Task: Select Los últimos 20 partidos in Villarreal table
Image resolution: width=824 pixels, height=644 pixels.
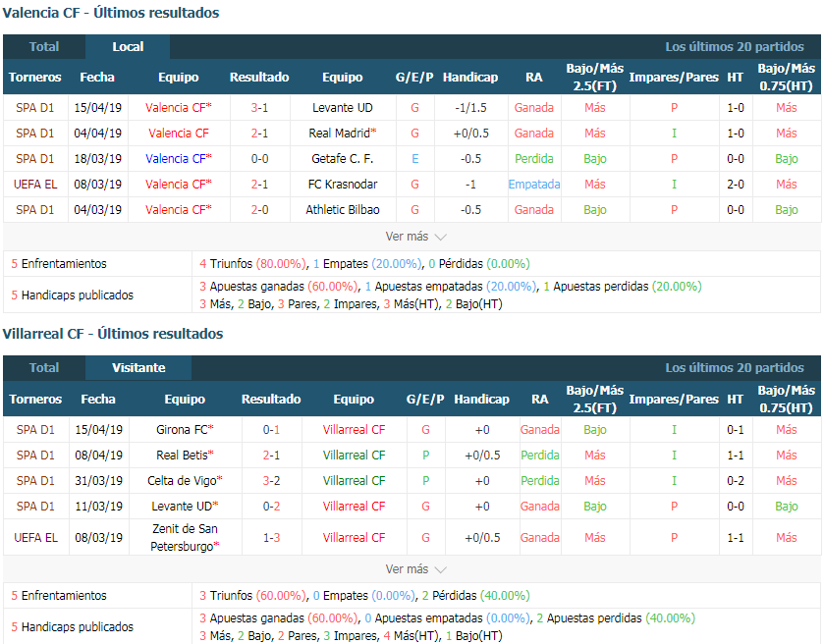Action: tap(735, 368)
